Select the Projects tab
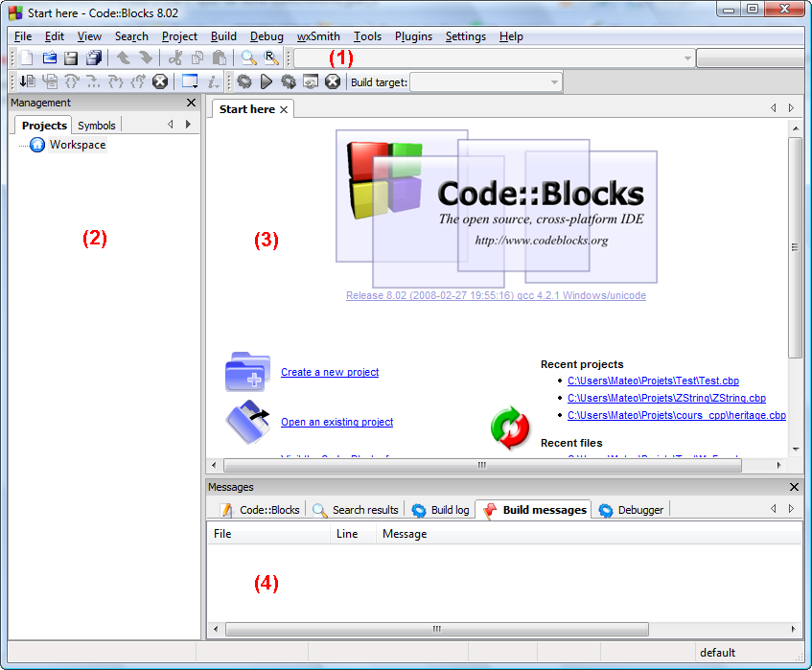The image size is (812, 670). pyautogui.click(x=44, y=126)
